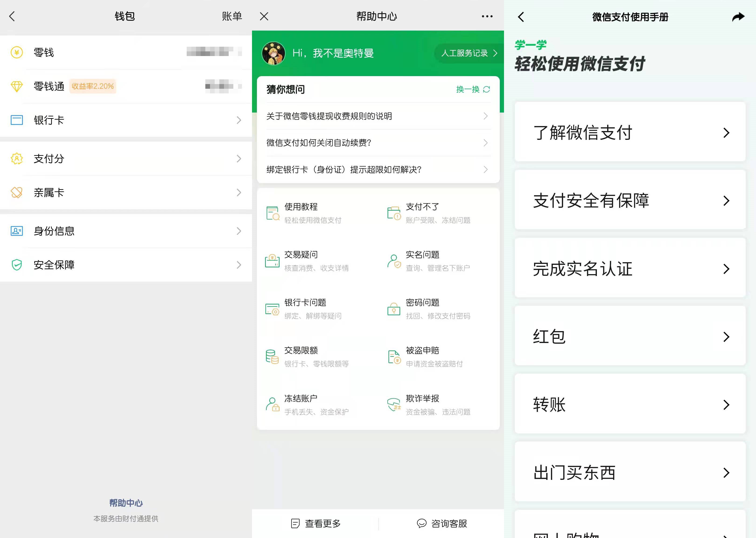
Task: Tap the 亲属卡 heart icon
Action: [17, 192]
